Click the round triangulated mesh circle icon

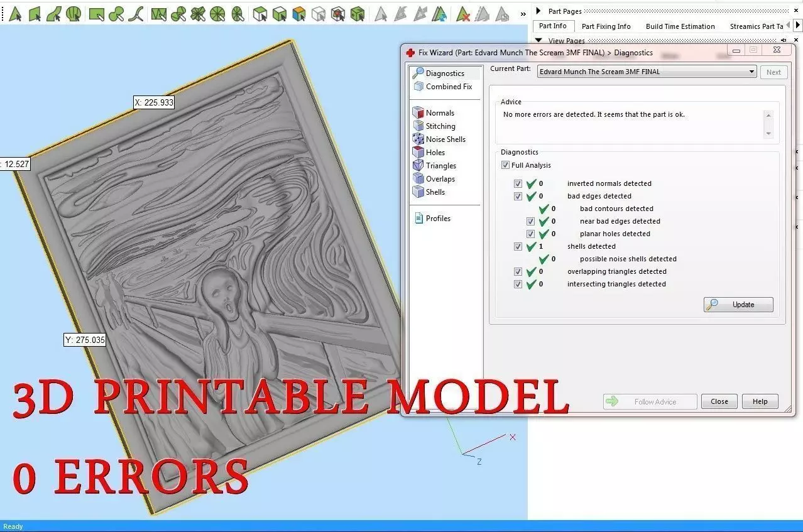coord(217,13)
